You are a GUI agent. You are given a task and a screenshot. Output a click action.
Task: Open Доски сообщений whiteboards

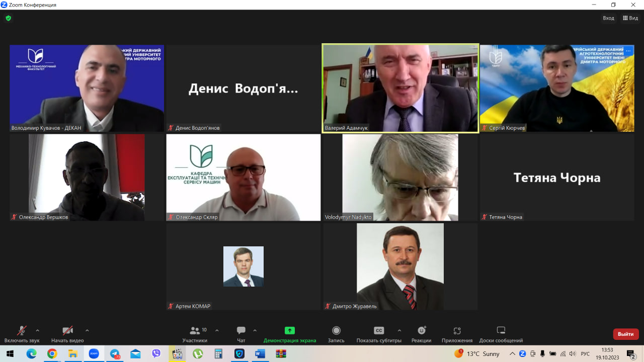[x=501, y=334]
